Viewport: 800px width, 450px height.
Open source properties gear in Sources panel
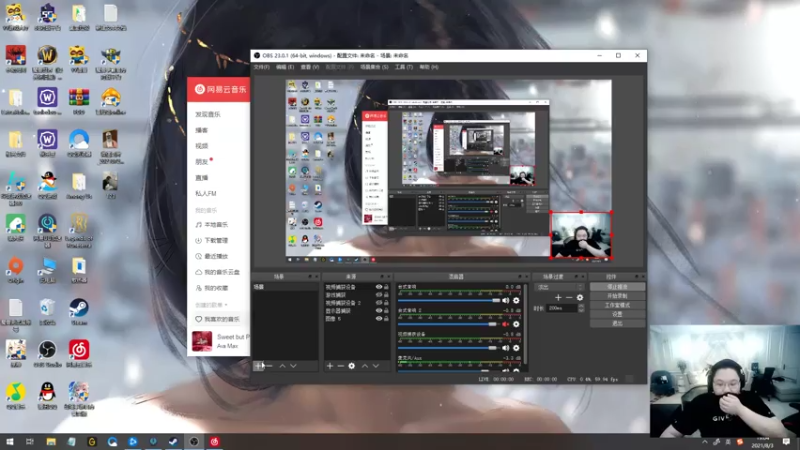click(x=352, y=366)
